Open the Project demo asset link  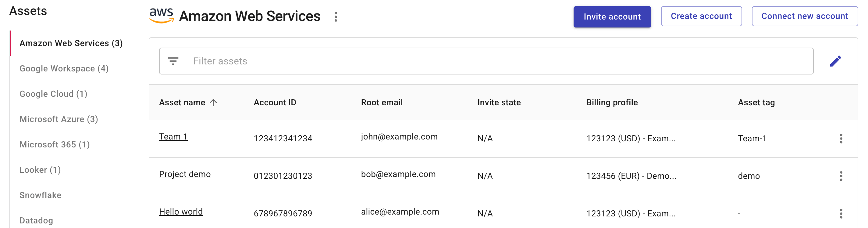pos(185,174)
